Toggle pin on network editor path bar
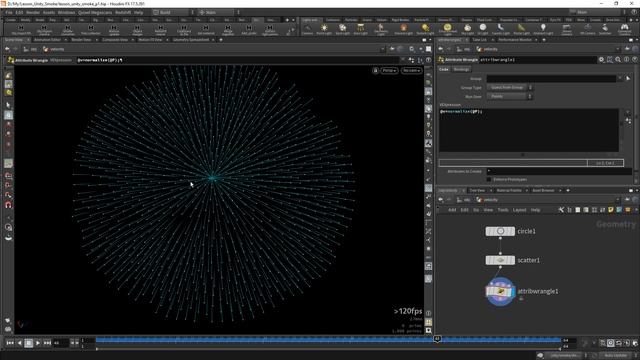This screenshot has height=360, width=640. click(x=627, y=200)
